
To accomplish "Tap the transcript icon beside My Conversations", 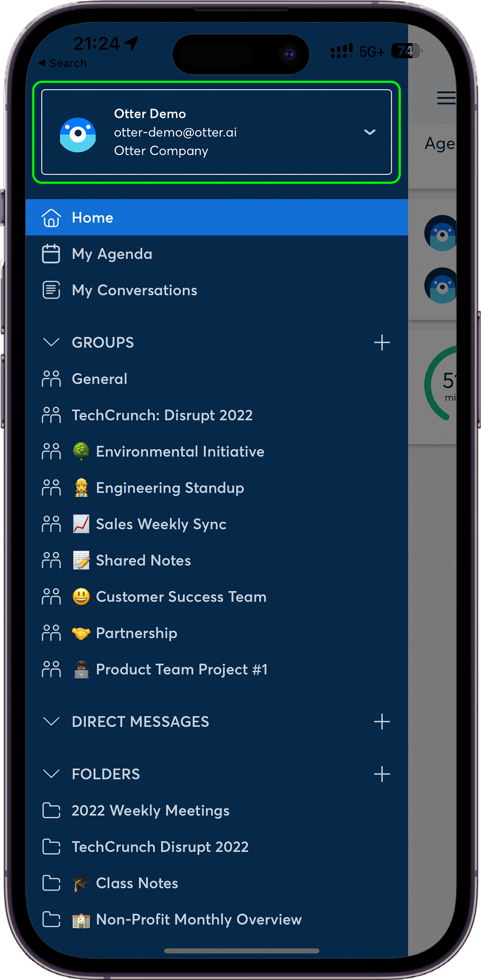I will pos(51,290).
